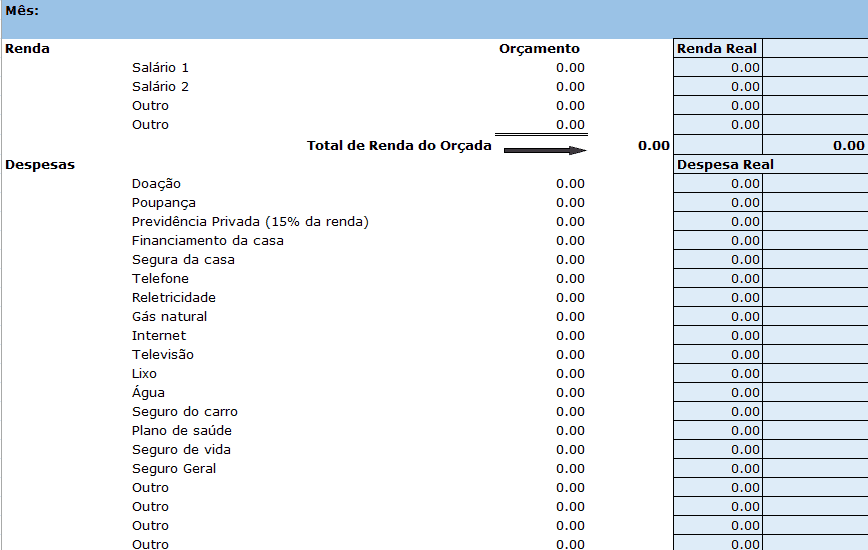The width and height of the screenshot is (868, 550).
Task: Select the 'Orçamento' column header
Action: click(539, 49)
